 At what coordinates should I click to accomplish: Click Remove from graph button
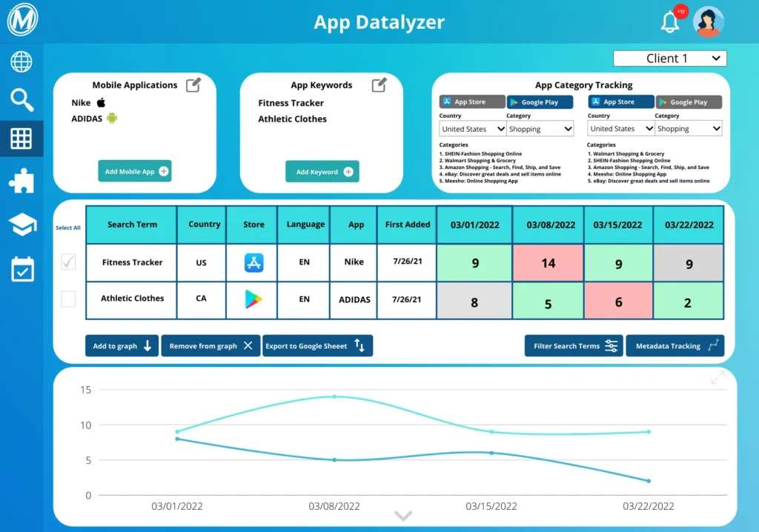pyautogui.click(x=211, y=345)
